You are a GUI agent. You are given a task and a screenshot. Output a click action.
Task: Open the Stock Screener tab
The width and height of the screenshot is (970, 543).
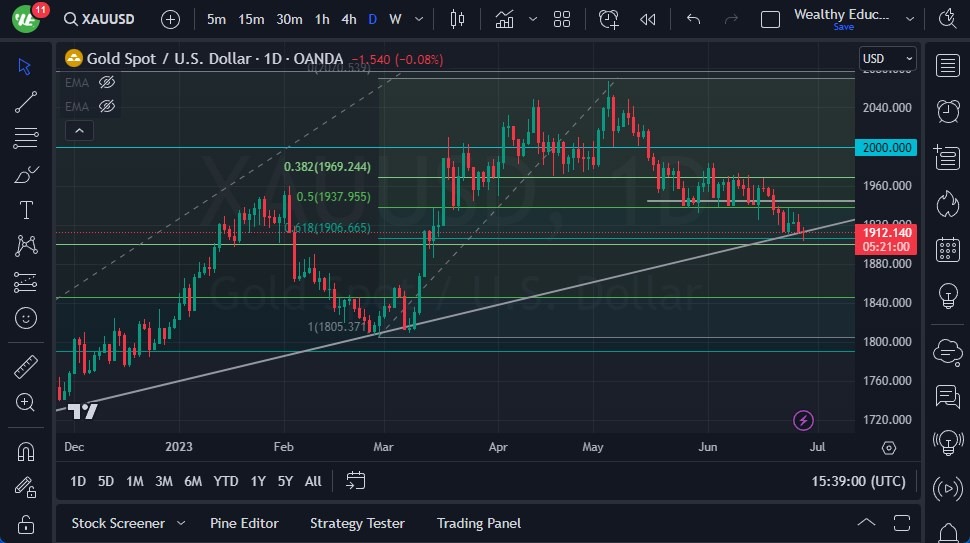click(118, 523)
